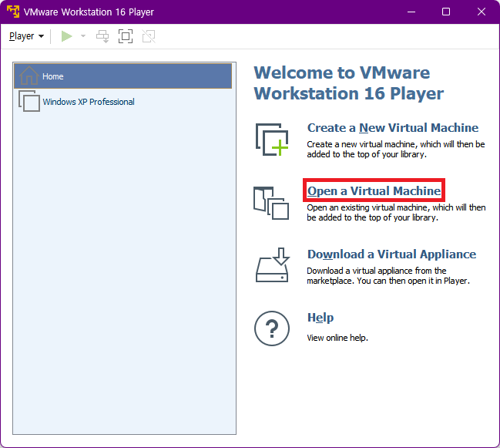Open the Help link
Viewport: 500px width, 448px height.
click(x=320, y=318)
